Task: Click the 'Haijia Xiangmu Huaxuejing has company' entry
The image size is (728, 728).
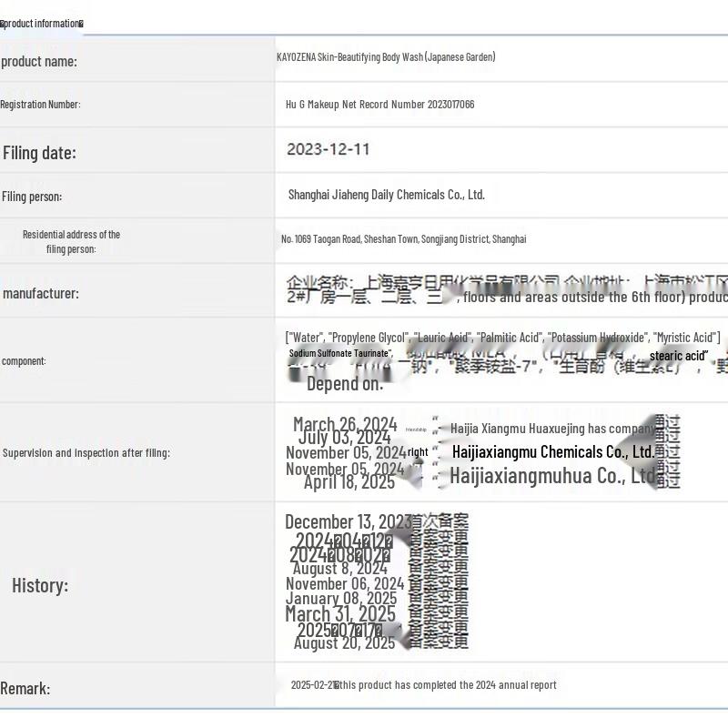Action: tap(552, 429)
